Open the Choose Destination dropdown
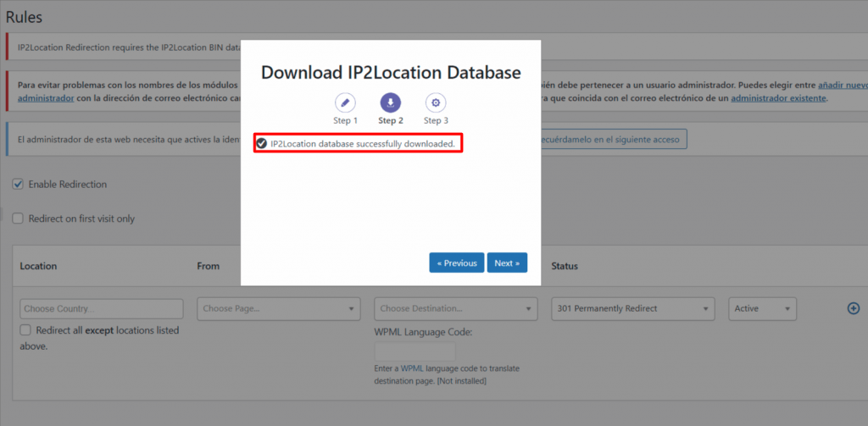868x426 pixels. coord(455,309)
